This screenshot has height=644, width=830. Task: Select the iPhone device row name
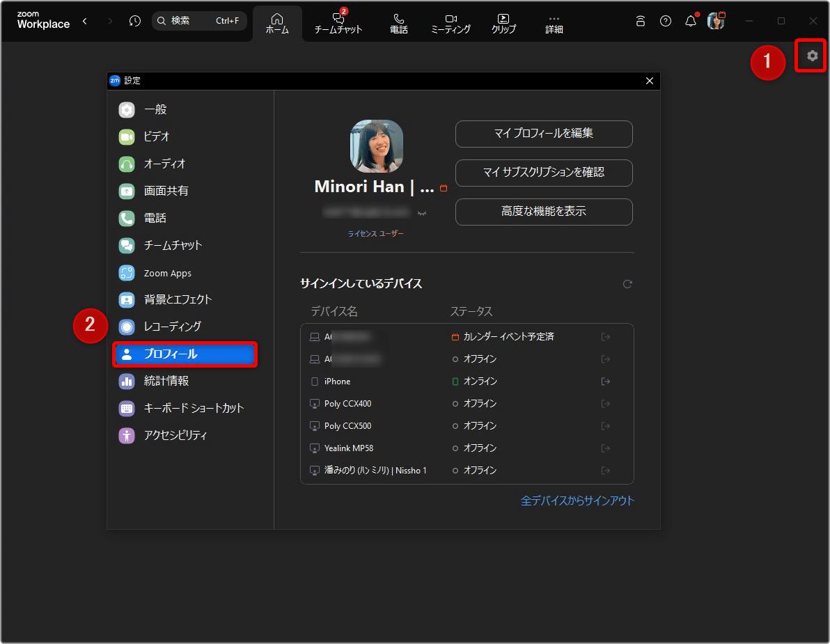(x=337, y=382)
